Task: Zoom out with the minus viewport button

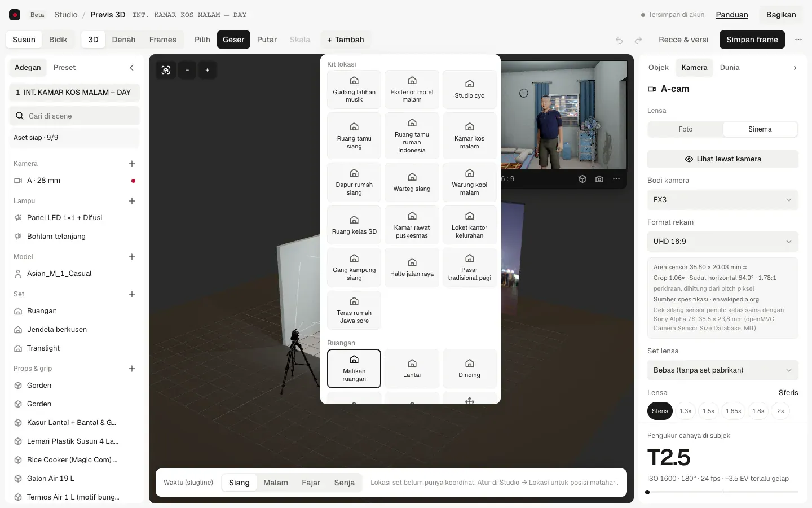Action: click(x=187, y=70)
